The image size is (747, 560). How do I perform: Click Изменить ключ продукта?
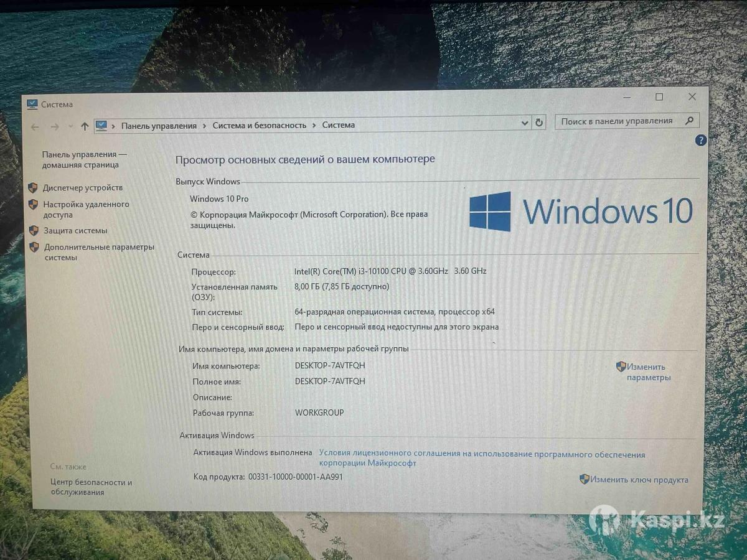tap(639, 480)
